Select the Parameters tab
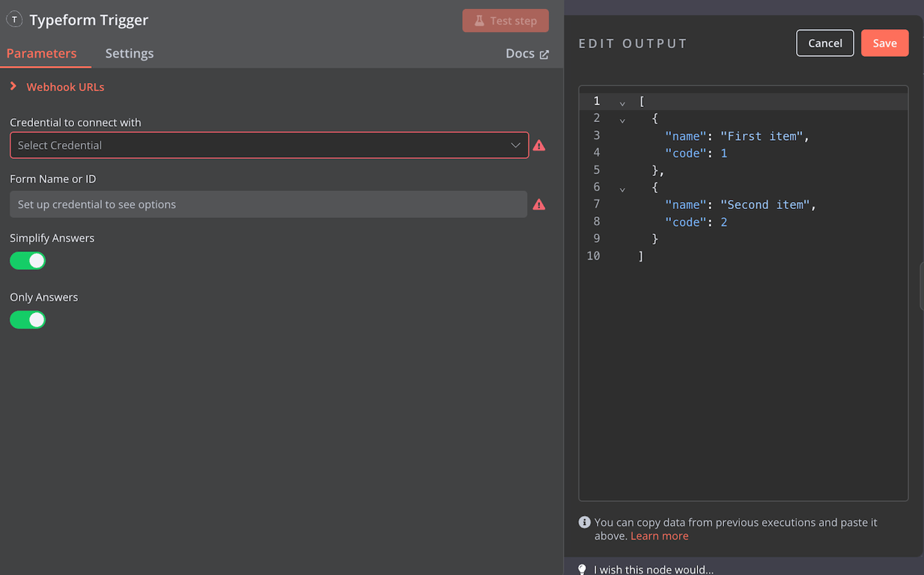The height and width of the screenshot is (575, 924). pos(42,53)
